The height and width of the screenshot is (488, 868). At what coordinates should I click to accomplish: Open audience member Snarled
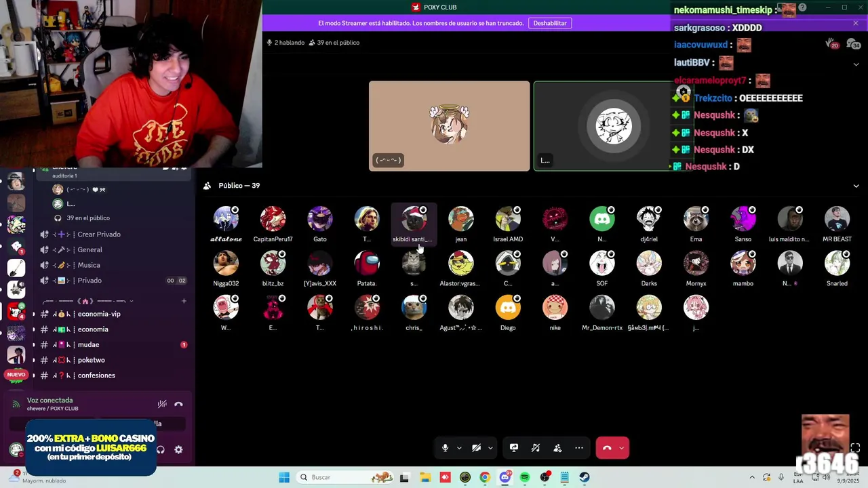[x=837, y=269]
